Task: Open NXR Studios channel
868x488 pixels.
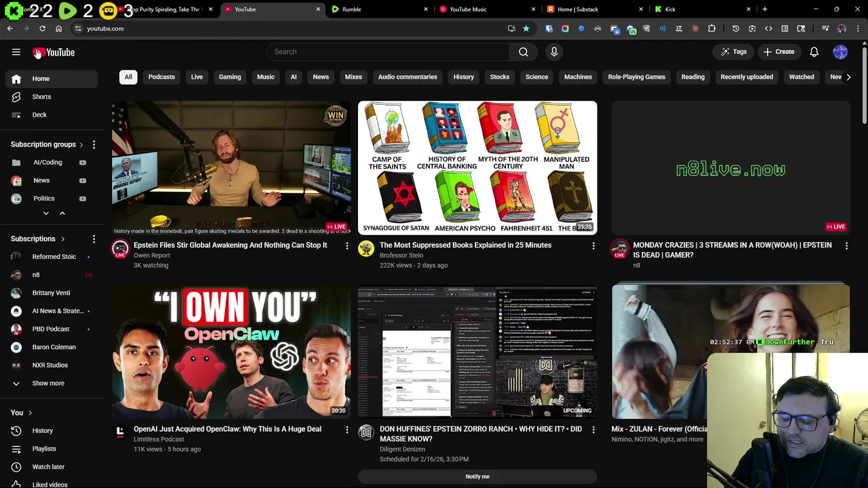Action: click(52, 365)
